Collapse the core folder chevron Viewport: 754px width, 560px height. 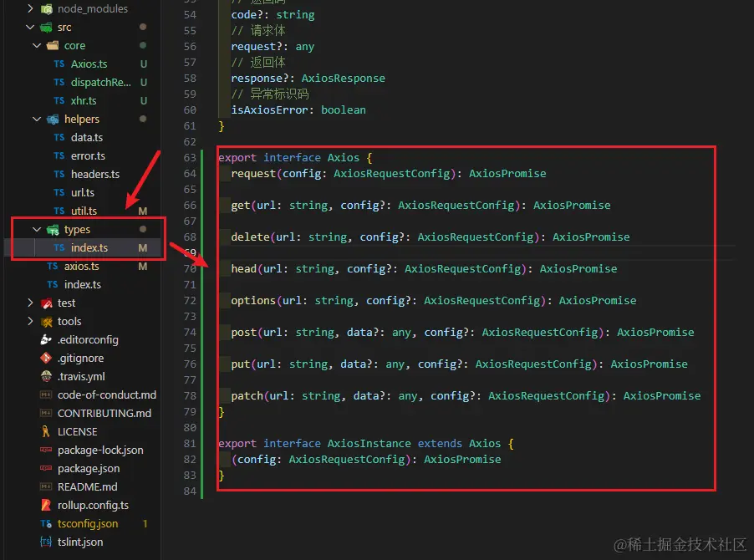[37, 45]
